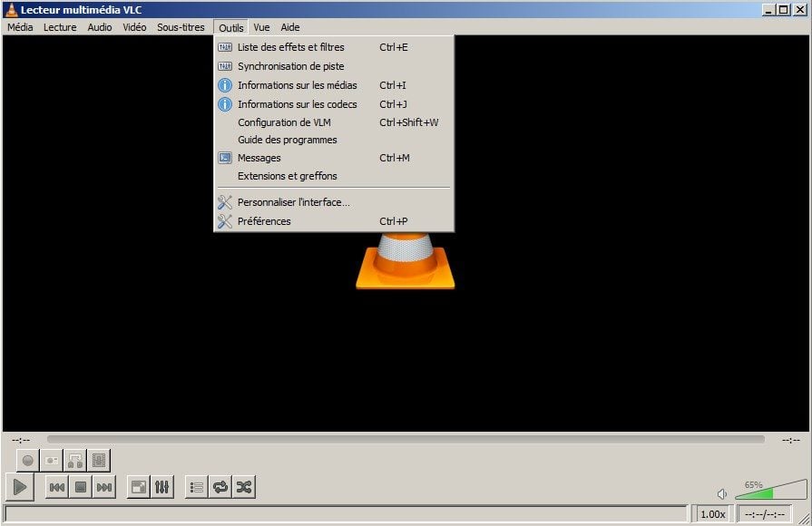Click the VLC cone icon in title bar
The image size is (812, 526).
10,10
